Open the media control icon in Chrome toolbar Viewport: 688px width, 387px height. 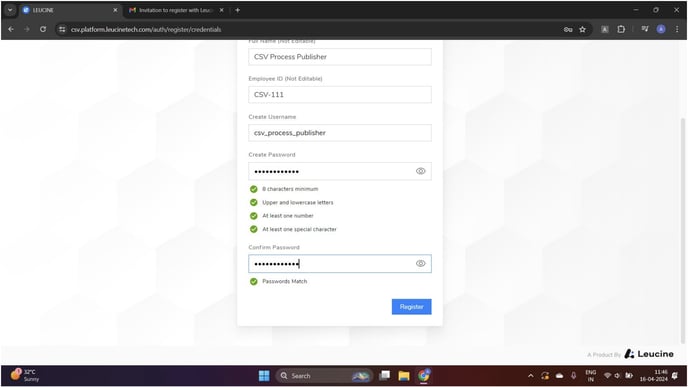[x=645, y=29]
